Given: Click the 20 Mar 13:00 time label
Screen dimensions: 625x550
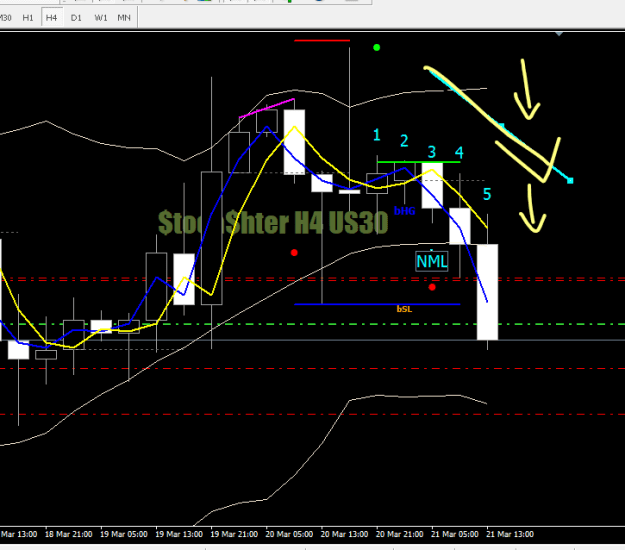Looking at the screenshot, I should pyautogui.click(x=344, y=534).
